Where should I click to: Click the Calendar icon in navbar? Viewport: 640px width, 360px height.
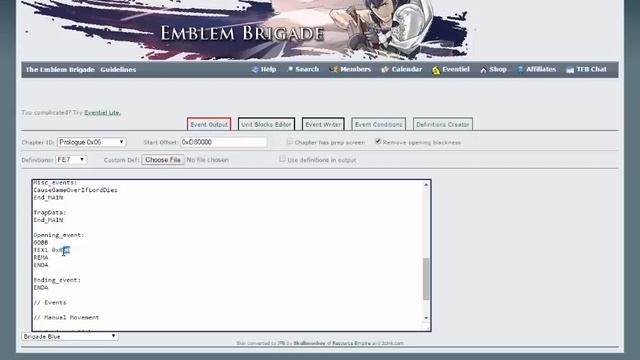(x=385, y=69)
